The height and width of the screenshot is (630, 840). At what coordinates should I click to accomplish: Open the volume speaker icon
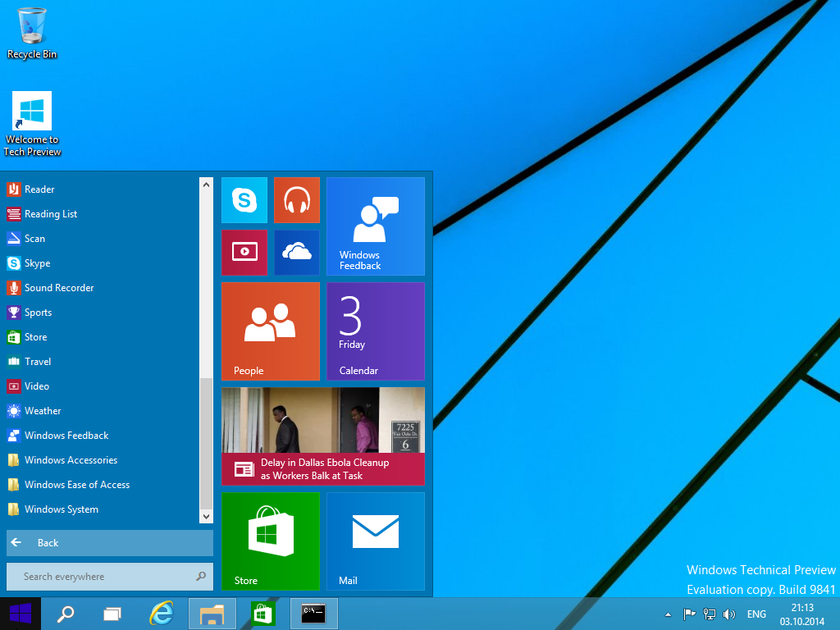pos(728,614)
